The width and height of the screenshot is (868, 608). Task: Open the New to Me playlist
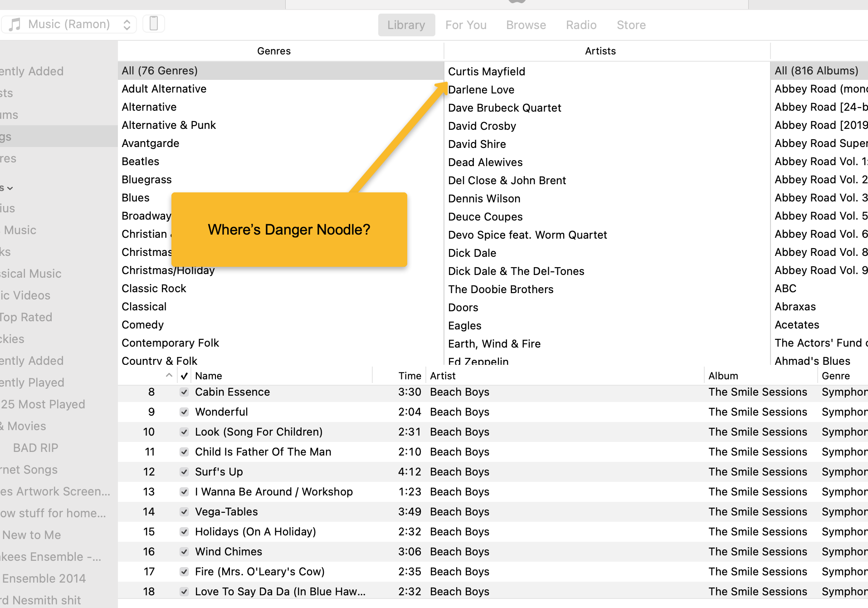pos(59,535)
